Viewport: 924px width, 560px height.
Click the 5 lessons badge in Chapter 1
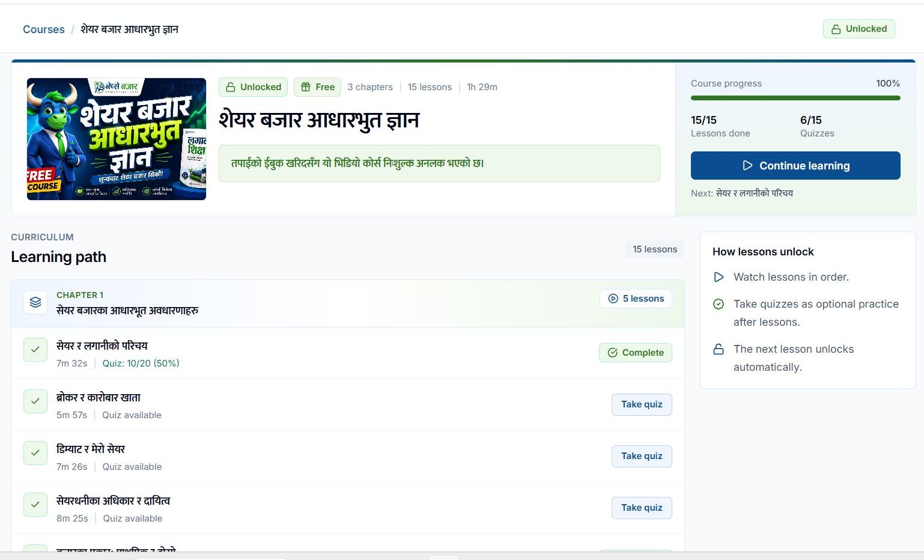636,299
